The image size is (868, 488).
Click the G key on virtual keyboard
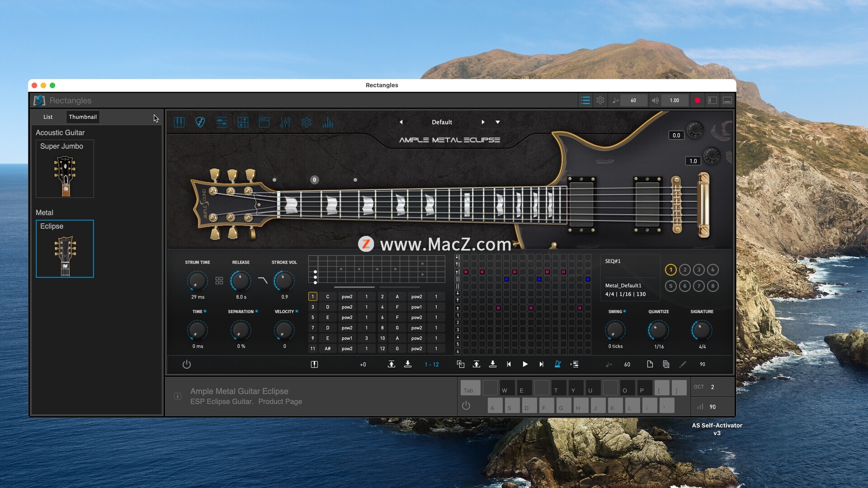[564, 405]
